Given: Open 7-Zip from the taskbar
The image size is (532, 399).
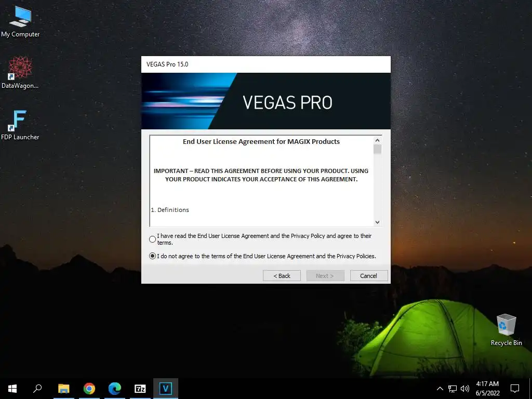Looking at the screenshot, I should 140,389.
